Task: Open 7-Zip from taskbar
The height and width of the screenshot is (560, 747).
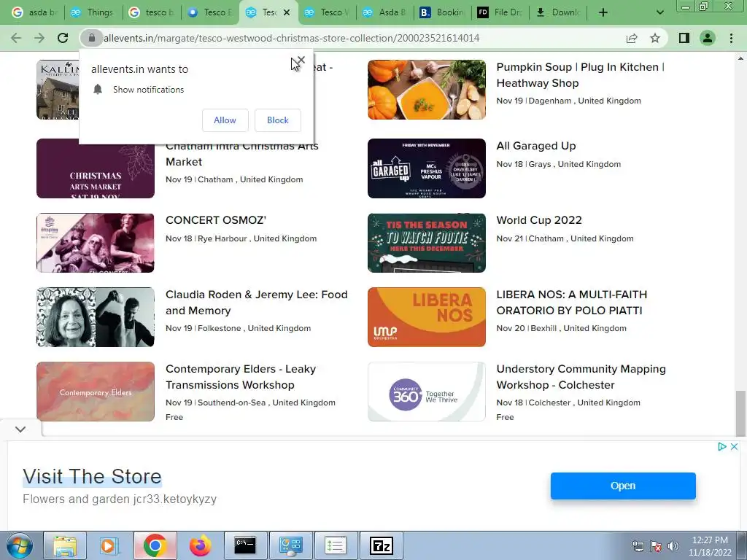Action: click(381, 545)
